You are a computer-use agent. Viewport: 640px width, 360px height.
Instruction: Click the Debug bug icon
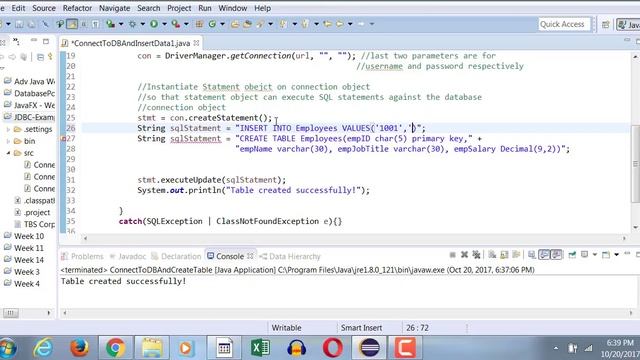132,24
